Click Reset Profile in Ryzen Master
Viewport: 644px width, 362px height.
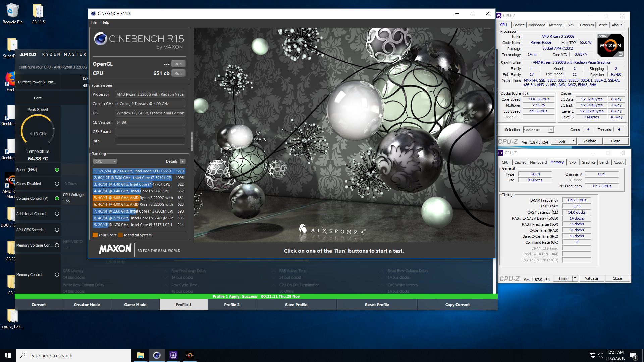(x=377, y=305)
